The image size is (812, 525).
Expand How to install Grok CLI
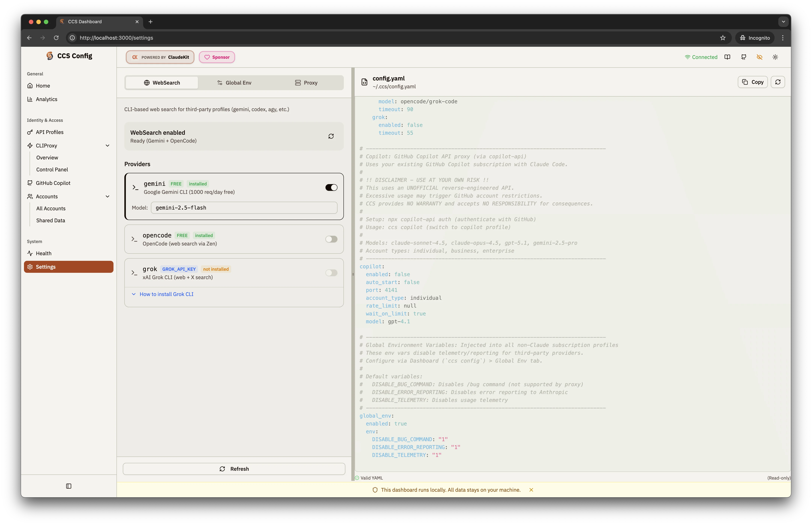166,294
